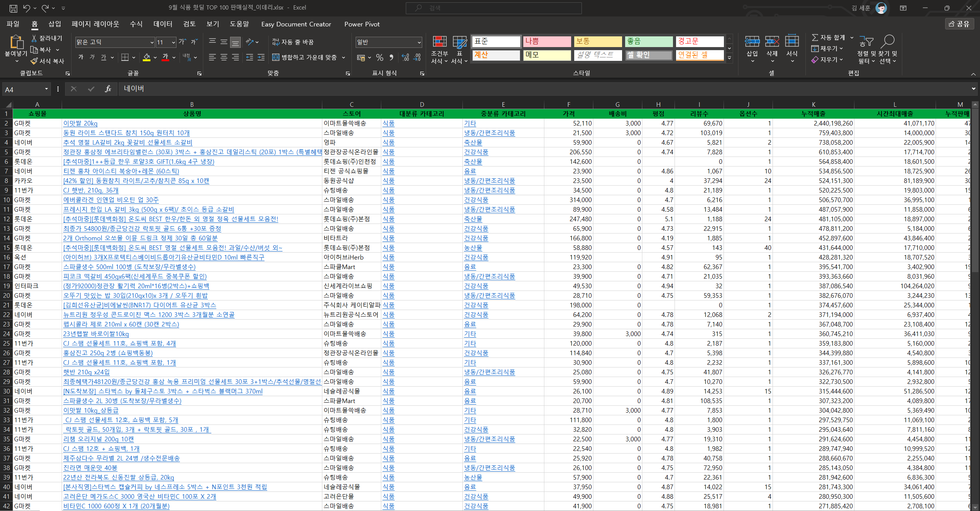The width and height of the screenshot is (980, 511).
Task: Open the Power Pivot tab
Action: [x=362, y=24]
